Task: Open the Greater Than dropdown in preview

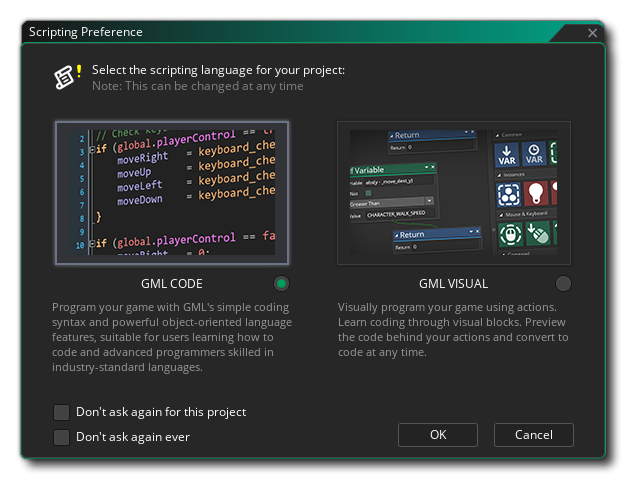Action: coord(429,200)
